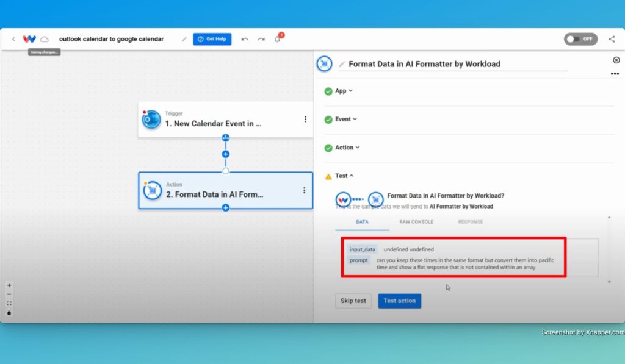Toggle the workflow ON/OFF switch

pyautogui.click(x=580, y=39)
